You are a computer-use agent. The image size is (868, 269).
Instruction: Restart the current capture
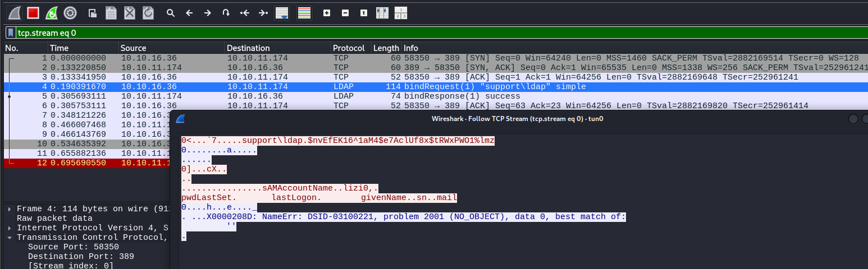tap(52, 12)
